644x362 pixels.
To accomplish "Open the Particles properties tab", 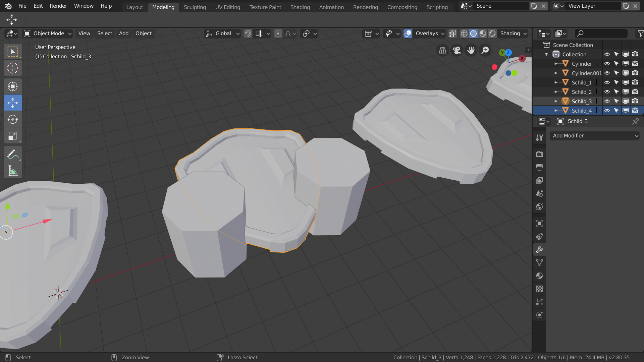I will pyautogui.click(x=539, y=302).
